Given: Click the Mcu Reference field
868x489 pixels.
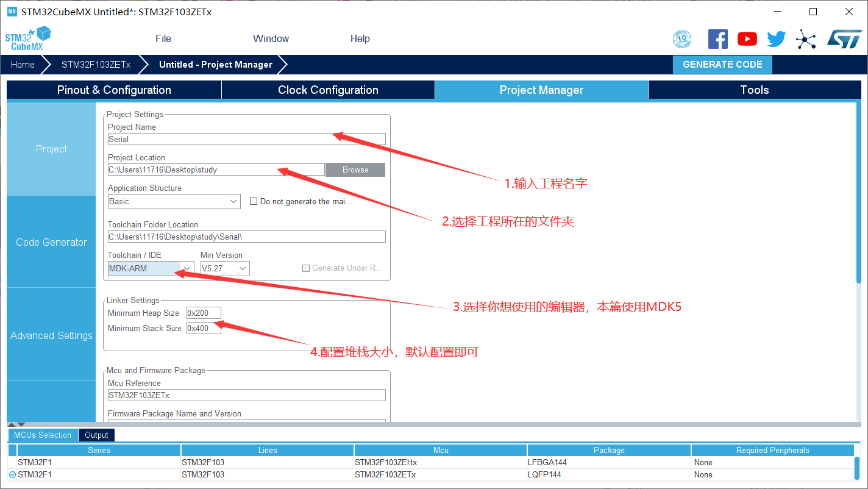Looking at the screenshot, I should tap(247, 395).
